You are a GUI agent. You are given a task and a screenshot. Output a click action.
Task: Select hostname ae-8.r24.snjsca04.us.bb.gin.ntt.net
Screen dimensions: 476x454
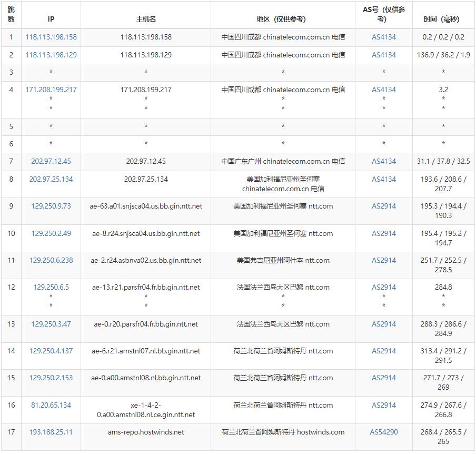(x=146, y=233)
